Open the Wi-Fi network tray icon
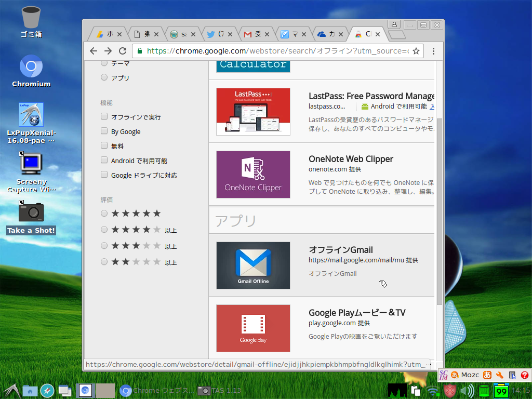Image resolution: width=532 pixels, height=399 pixels. pos(433,391)
